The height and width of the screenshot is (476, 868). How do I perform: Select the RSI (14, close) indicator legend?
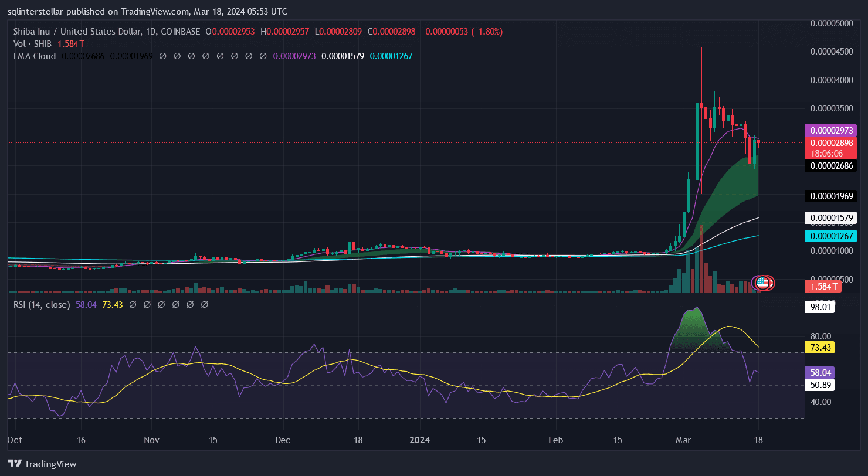pos(42,305)
